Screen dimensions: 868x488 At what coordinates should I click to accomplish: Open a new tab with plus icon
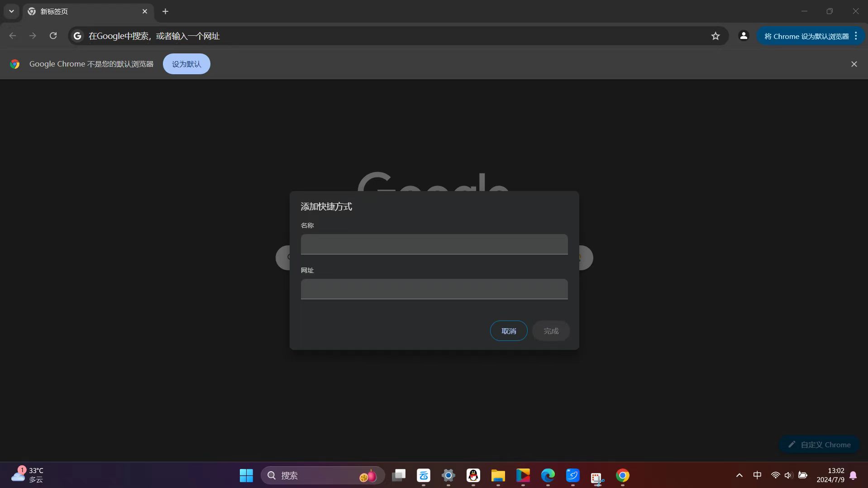[165, 11]
